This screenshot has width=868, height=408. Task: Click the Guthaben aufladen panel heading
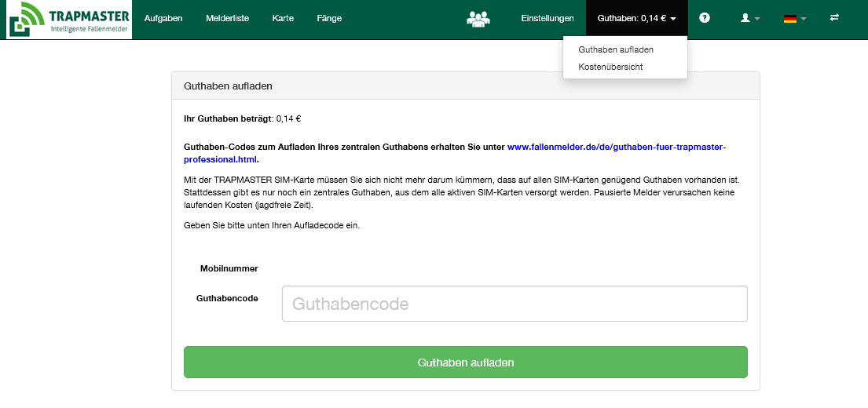[x=228, y=86]
